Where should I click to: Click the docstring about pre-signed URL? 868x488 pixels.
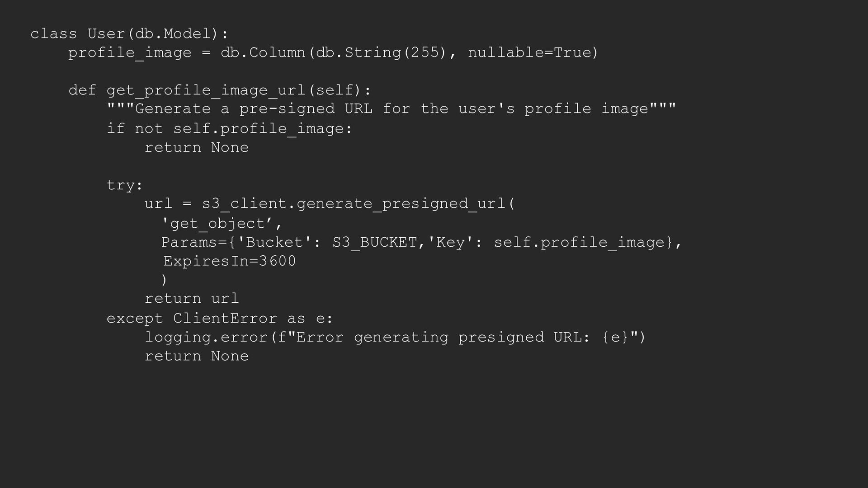[x=391, y=109]
